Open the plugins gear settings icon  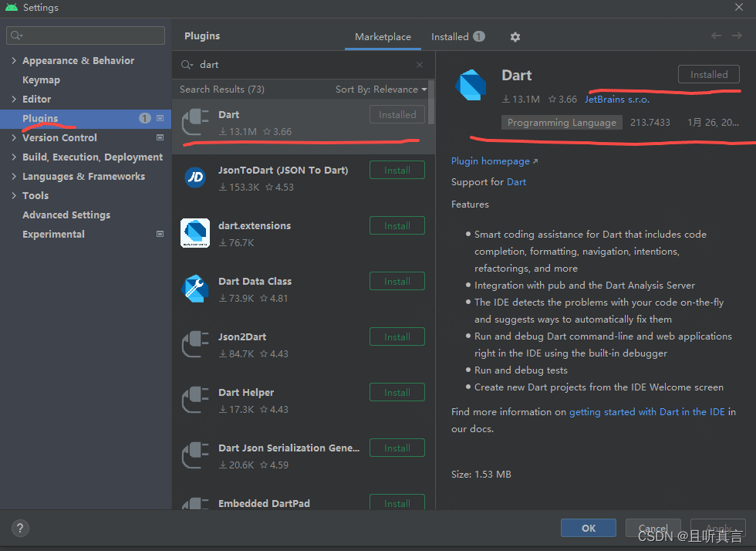tap(515, 37)
